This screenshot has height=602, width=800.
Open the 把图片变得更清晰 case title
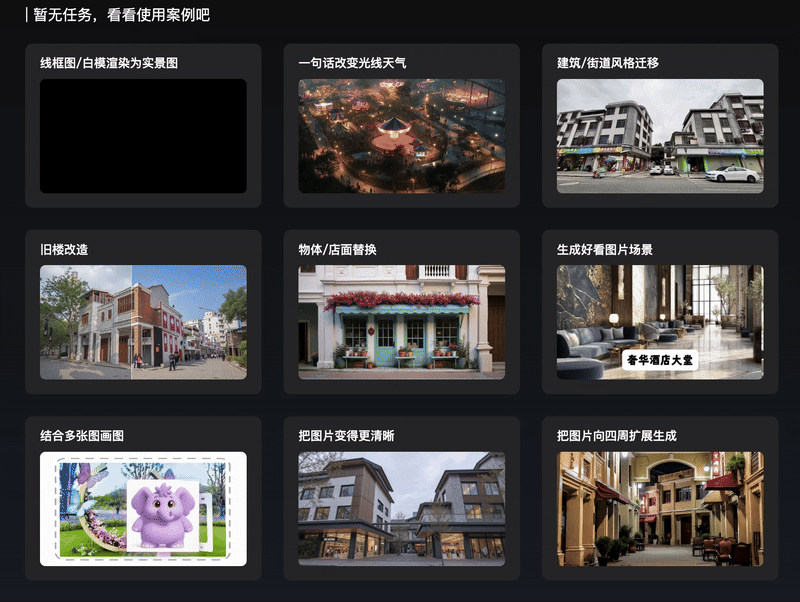coord(346,436)
